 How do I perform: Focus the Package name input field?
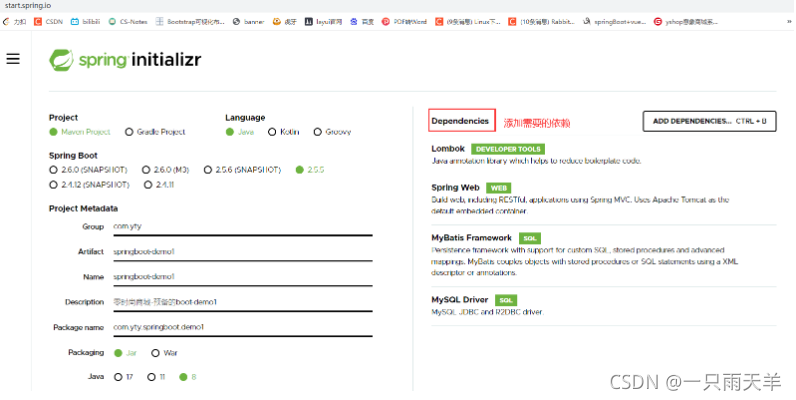(243, 328)
